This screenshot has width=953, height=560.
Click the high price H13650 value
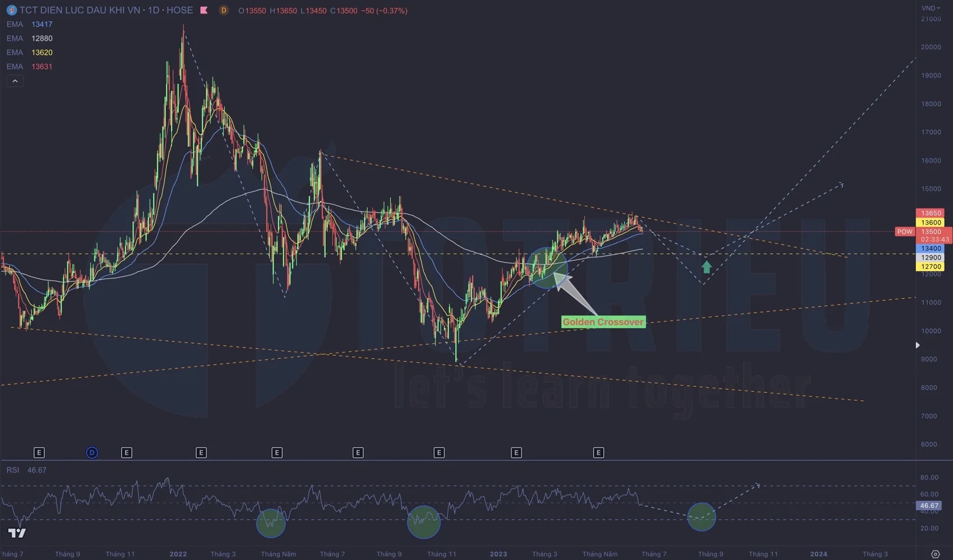coord(283,11)
